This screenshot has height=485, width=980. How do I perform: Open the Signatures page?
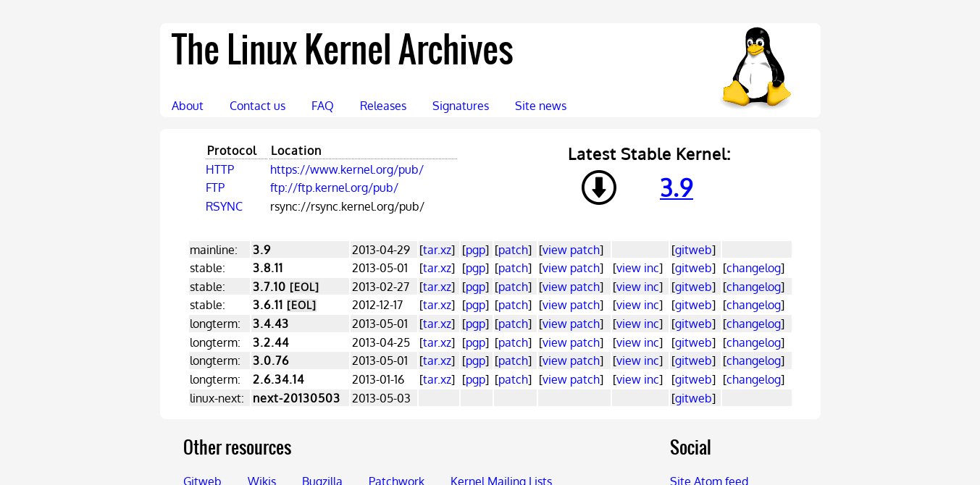click(461, 106)
